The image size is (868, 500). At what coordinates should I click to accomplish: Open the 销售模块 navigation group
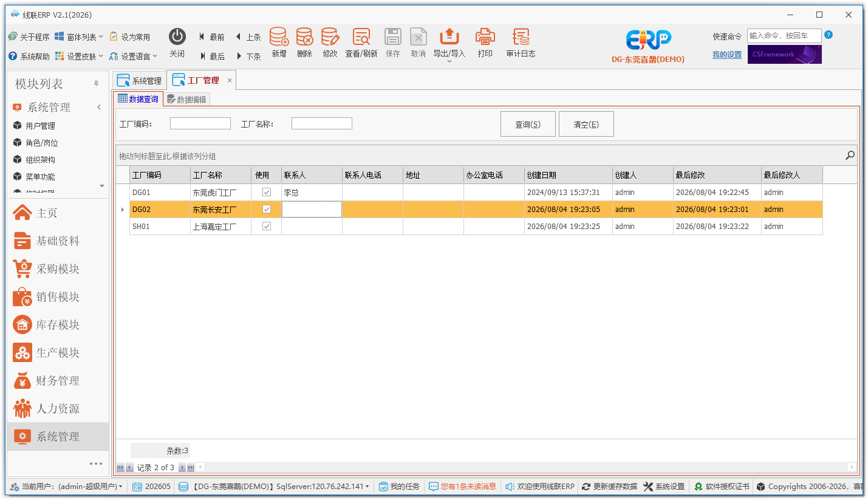click(58, 297)
